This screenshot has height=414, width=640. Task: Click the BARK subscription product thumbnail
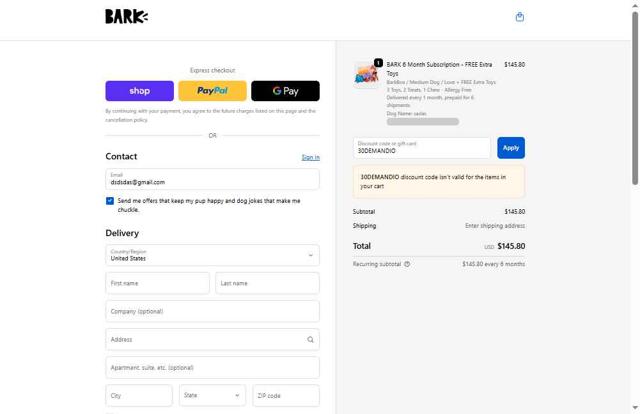366,74
